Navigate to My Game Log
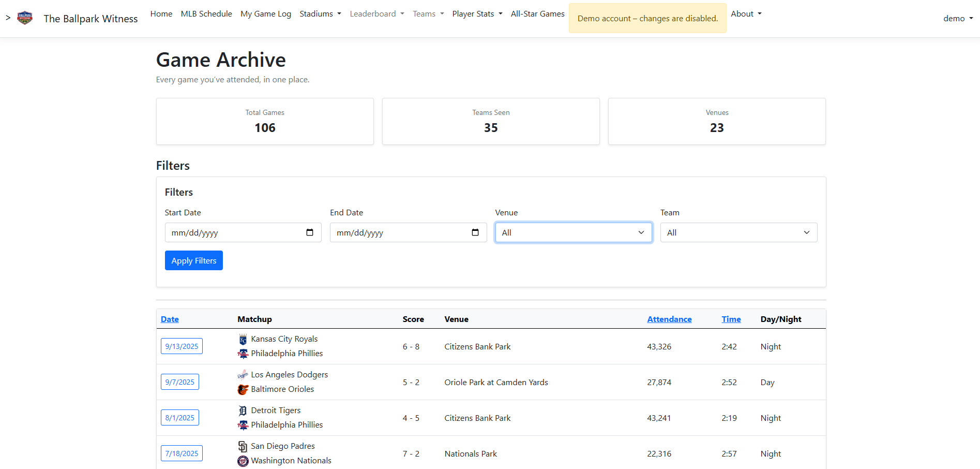 click(x=266, y=14)
